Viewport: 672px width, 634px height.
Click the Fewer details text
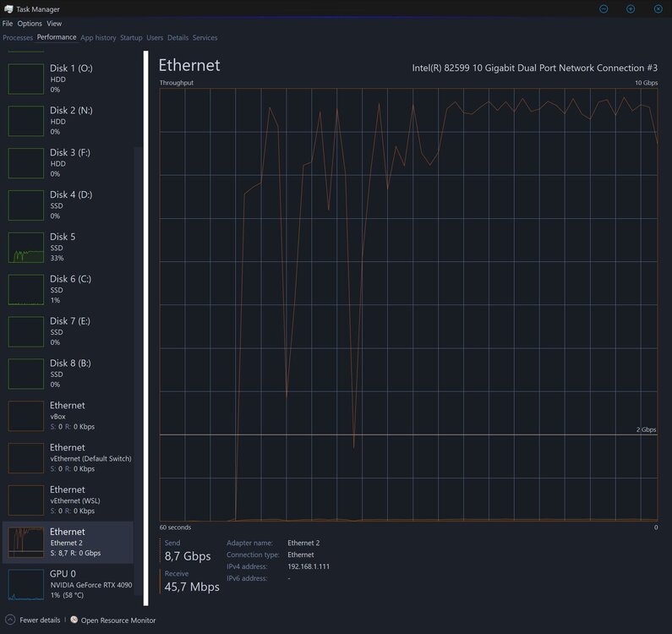click(x=40, y=620)
